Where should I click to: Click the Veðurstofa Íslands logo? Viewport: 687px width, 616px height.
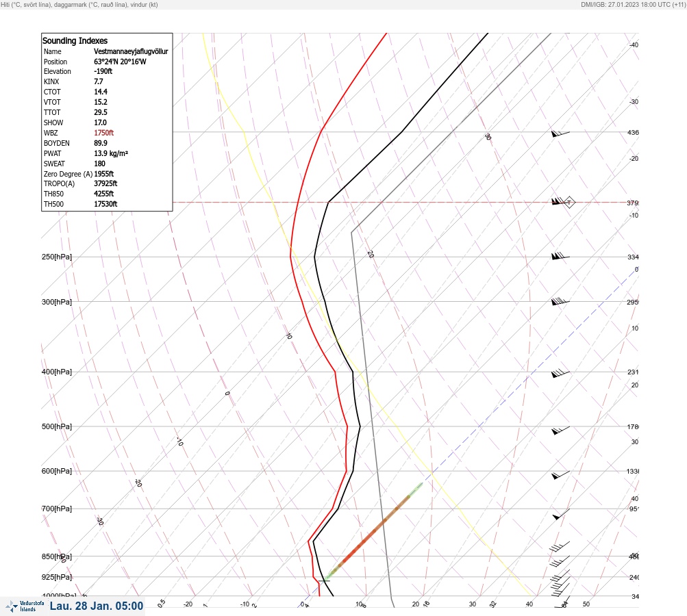(25, 606)
